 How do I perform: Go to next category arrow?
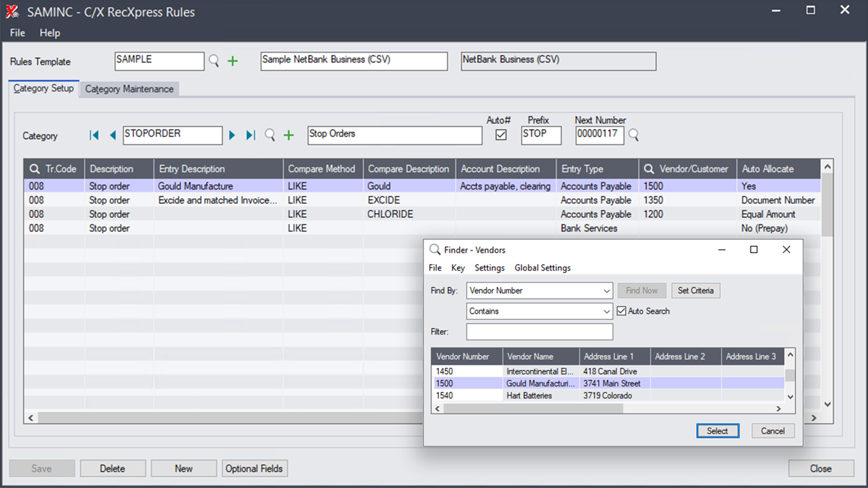coord(232,135)
